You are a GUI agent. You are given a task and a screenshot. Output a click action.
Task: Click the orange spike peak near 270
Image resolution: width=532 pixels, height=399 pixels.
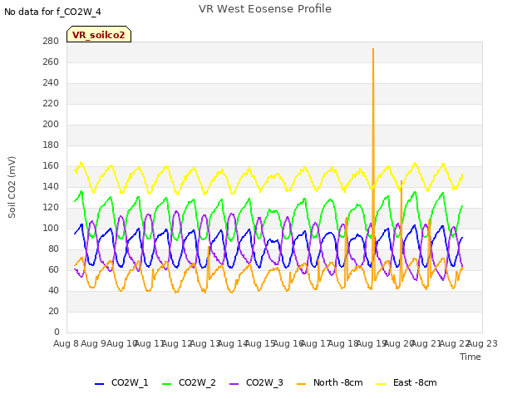coord(373,50)
